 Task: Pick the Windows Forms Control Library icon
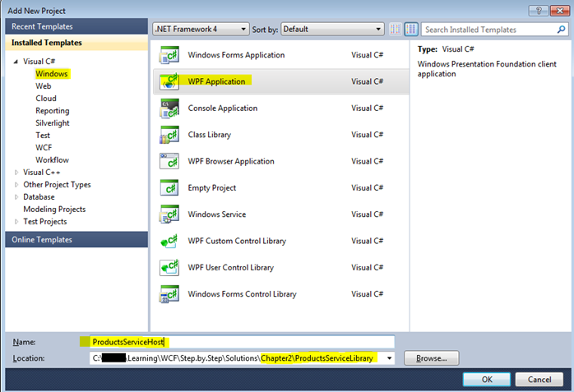(x=169, y=294)
